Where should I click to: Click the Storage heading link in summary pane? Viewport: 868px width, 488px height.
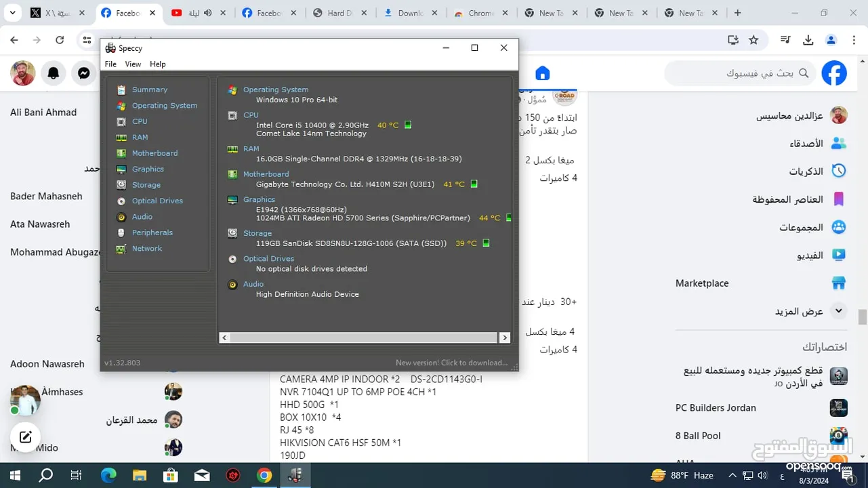point(257,233)
